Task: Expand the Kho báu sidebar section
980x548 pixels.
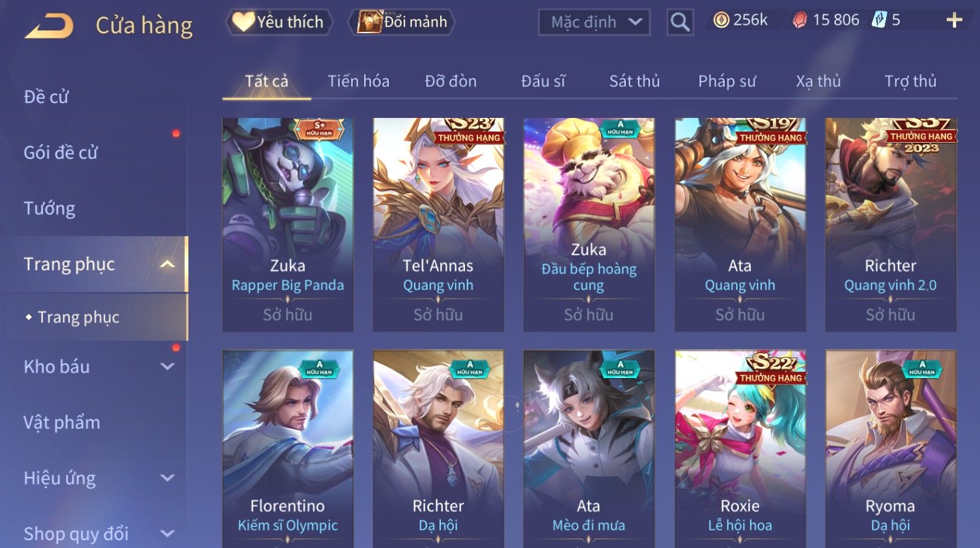Action: pyautogui.click(x=167, y=366)
